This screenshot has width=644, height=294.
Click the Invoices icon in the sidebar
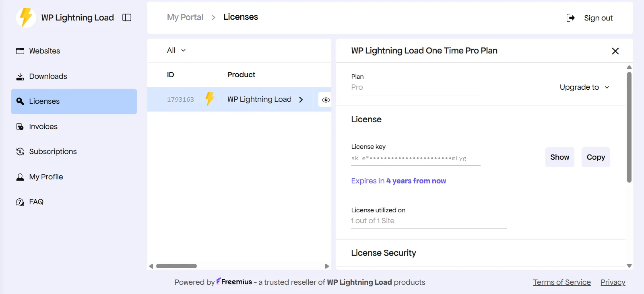[20, 127]
